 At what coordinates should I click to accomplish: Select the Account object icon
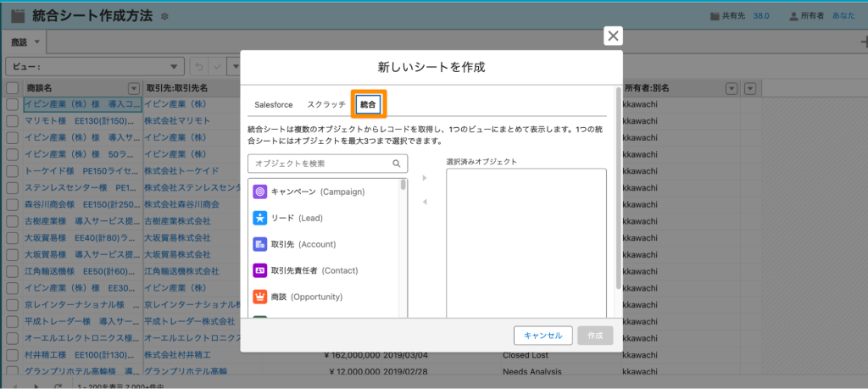pos(260,244)
